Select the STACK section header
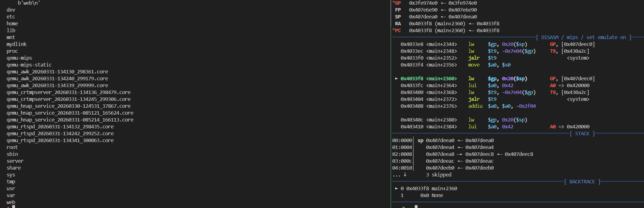This screenshot has width=644, height=208. 582,134
